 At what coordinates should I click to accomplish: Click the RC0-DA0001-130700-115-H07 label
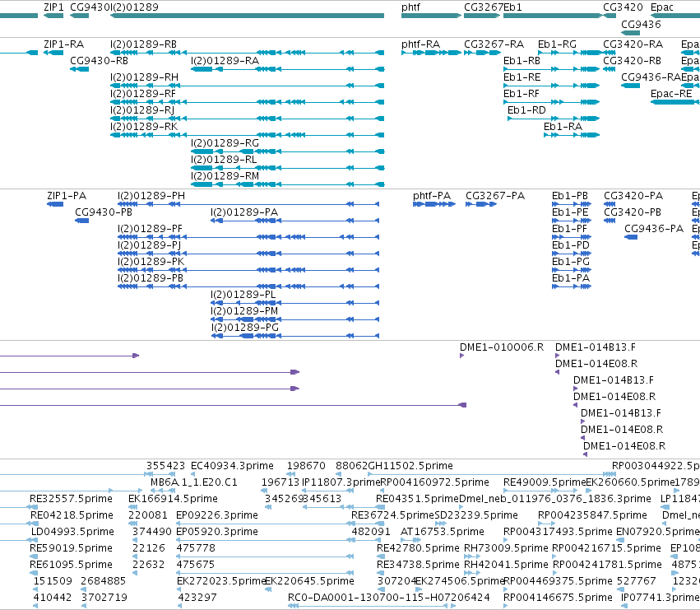370,598
